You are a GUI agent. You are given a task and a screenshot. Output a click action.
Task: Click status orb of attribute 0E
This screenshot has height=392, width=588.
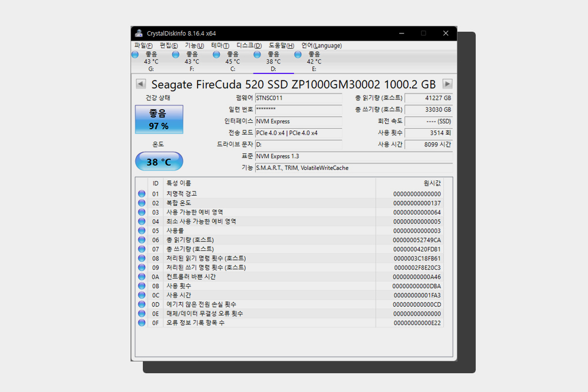tap(142, 313)
